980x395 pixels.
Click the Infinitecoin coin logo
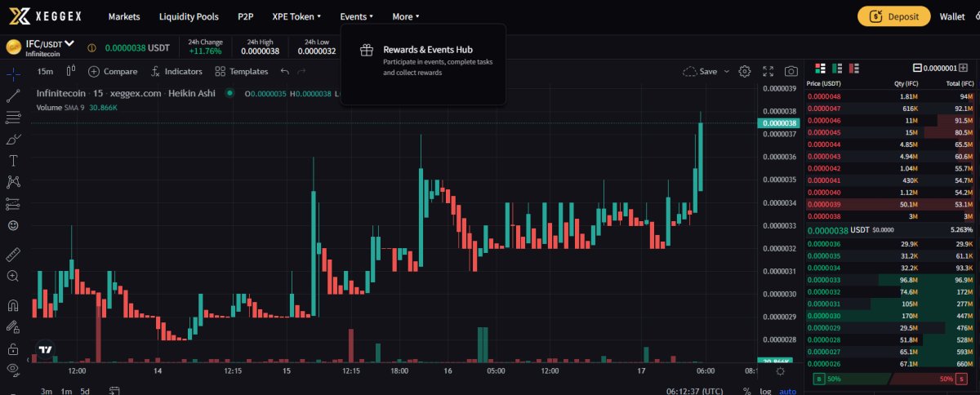13,47
